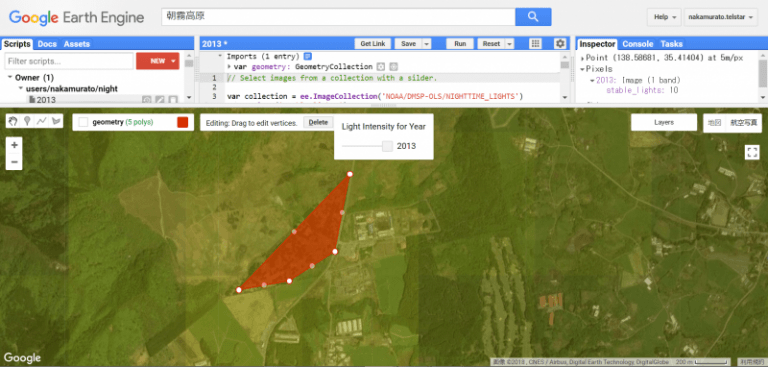Choose the add marker drawing tool
Screen dimensions: 768x367
27,121
